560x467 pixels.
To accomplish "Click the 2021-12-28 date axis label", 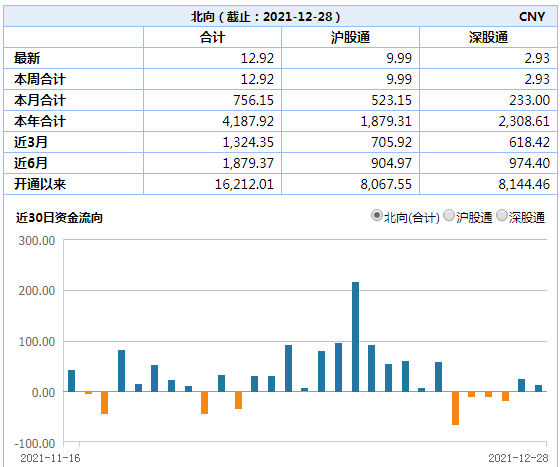I will point(518,458).
